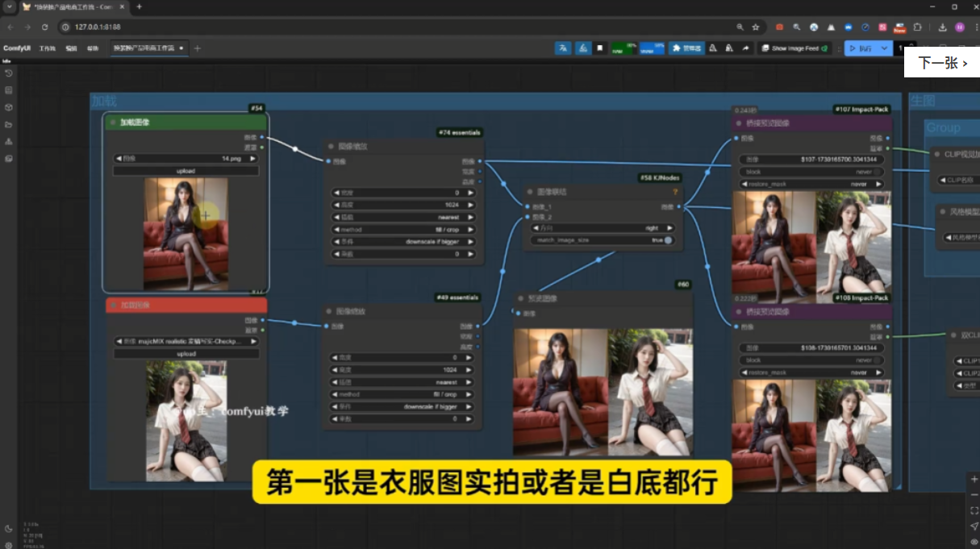Open 'downscale if bigger' dropdown in node #49
The width and height of the screenshot is (980, 549).
coord(403,406)
